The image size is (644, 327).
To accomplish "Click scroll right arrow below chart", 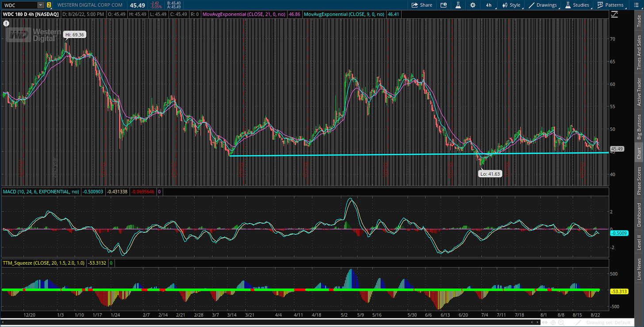I will [x=537, y=323].
